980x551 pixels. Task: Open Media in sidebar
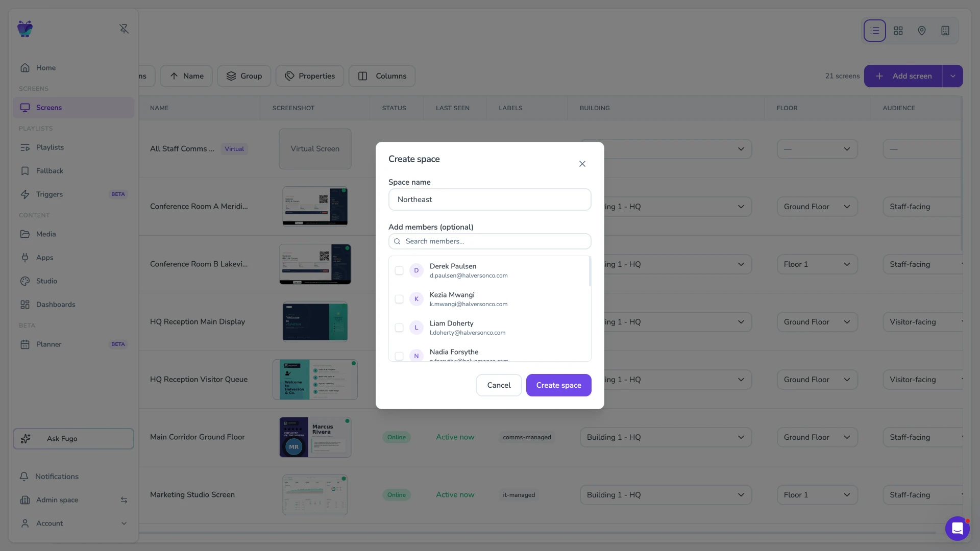point(73,234)
